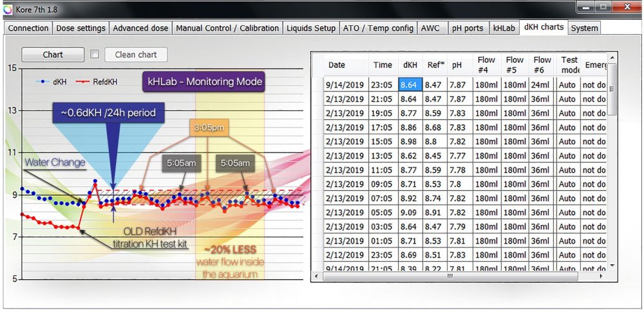The height and width of the screenshot is (312, 644).
Task: Click the Clean chart button
Action: click(x=135, y=55)
